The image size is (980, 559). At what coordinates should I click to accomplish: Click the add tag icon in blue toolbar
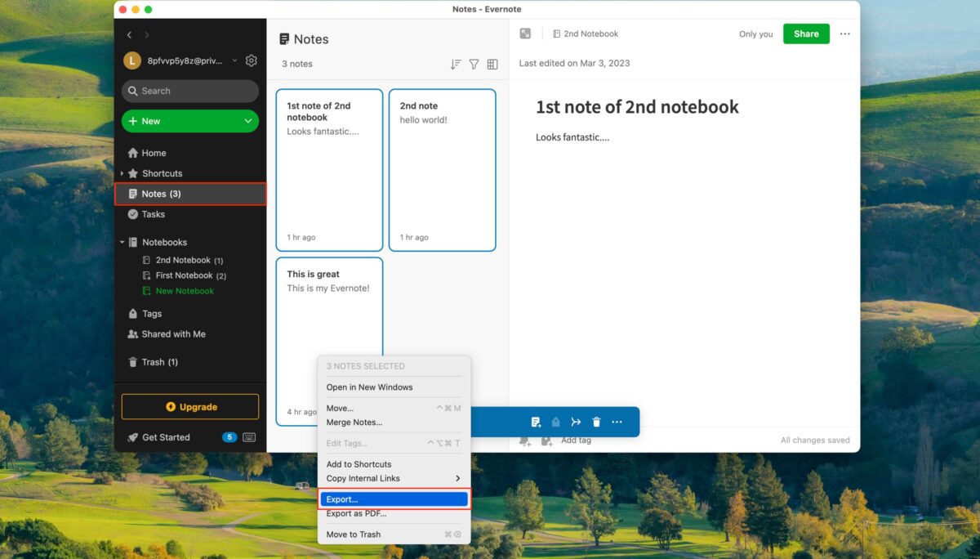click(556, 422)
